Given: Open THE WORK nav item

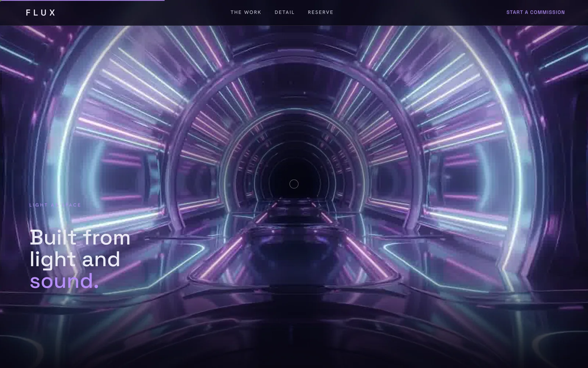Looking at the screenshot, I should (246, 12).
